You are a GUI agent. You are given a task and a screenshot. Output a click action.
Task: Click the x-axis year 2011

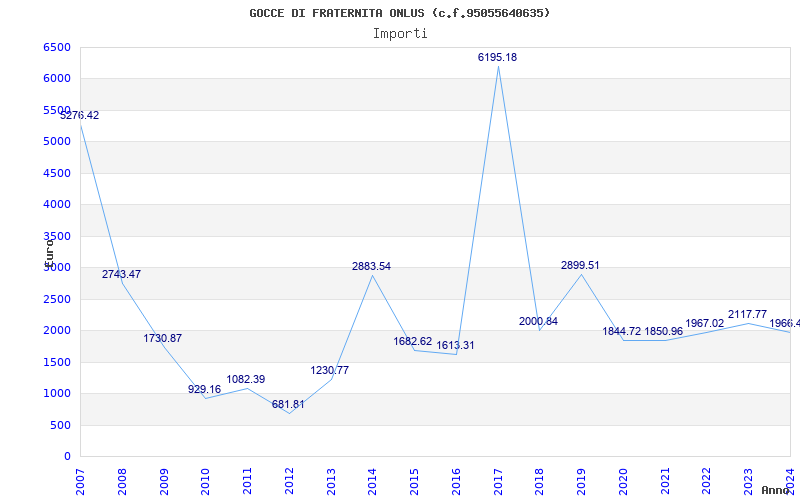pos(247,482)
